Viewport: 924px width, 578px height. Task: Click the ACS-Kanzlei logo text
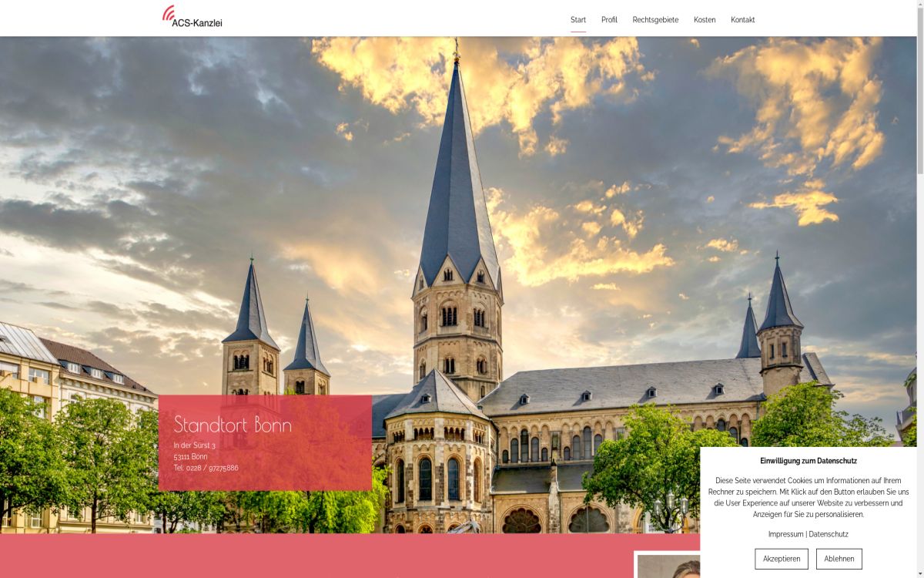pyautogui.click(x=197, y=22)
